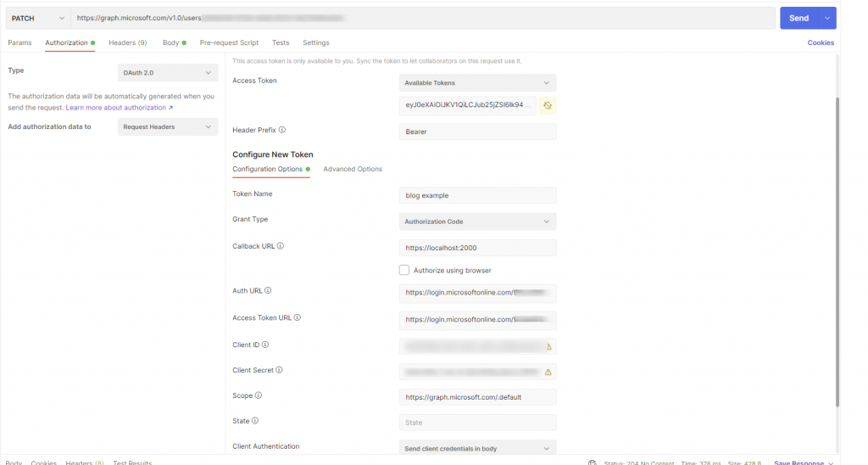Screen dimensions: 868x465
Task: Switch to the Advanced Options tab
Action: (x=353, y=169)
